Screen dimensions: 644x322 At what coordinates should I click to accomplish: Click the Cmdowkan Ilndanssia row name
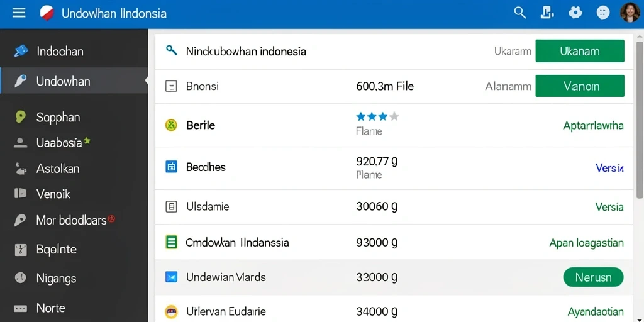(x=237, y=242)
